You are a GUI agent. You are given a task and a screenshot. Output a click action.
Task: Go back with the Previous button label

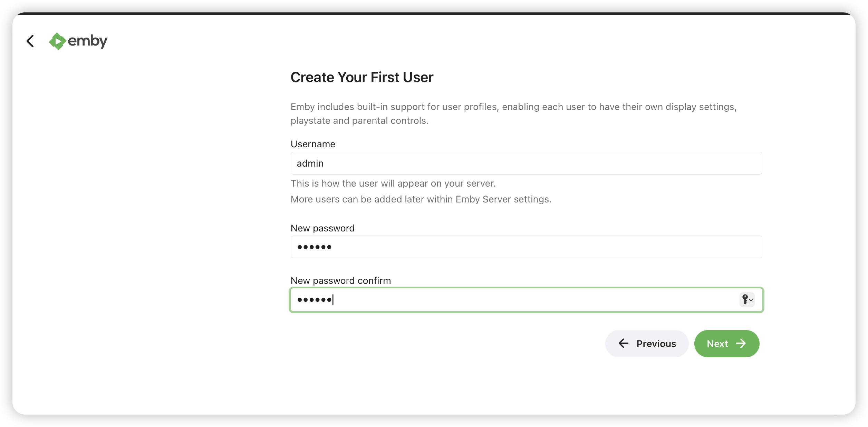[656, 344]
